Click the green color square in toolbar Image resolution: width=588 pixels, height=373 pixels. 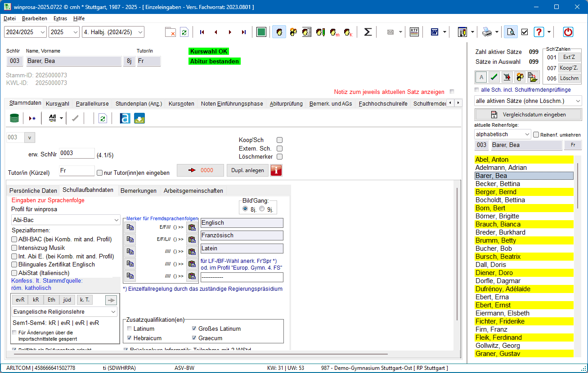[261, 32]
